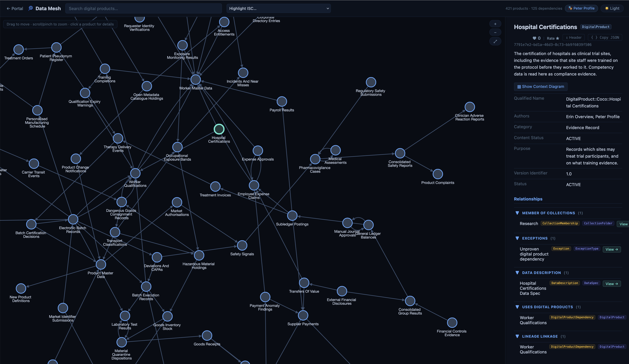The height and width of the screenshot is (364, 629).
Task: Click Show Context Diagram button
Action: pos(540,87)
